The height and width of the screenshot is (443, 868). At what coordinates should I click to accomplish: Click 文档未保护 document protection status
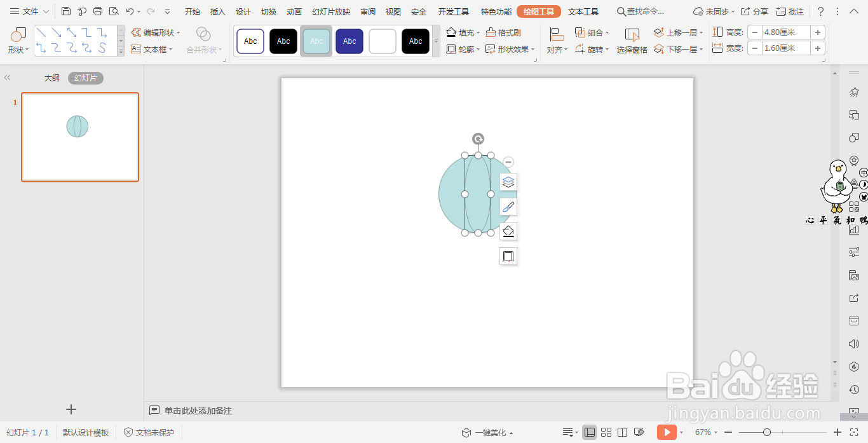point(149,432)
